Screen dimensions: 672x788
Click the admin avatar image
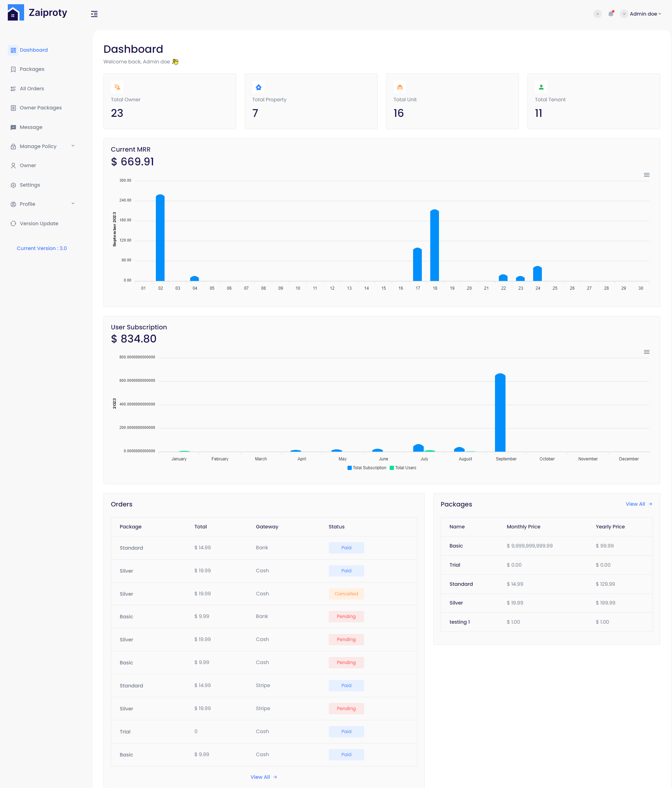coord(624,14)
